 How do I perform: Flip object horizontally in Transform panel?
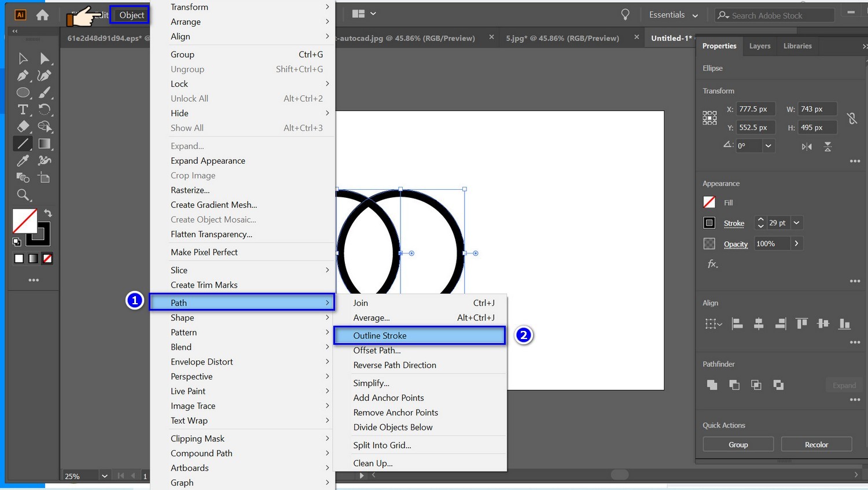click(807, 146)
